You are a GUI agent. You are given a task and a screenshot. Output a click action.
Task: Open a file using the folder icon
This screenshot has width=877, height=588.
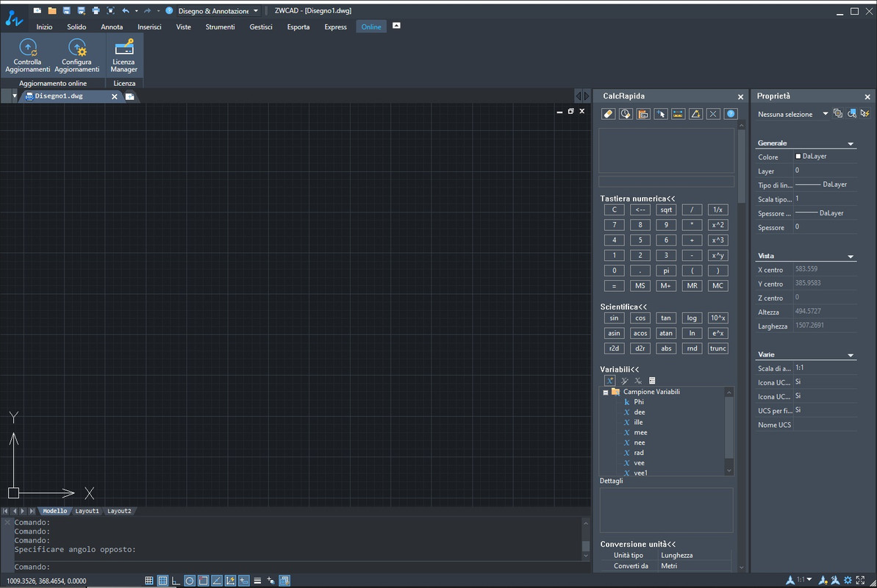pos(52,10)
